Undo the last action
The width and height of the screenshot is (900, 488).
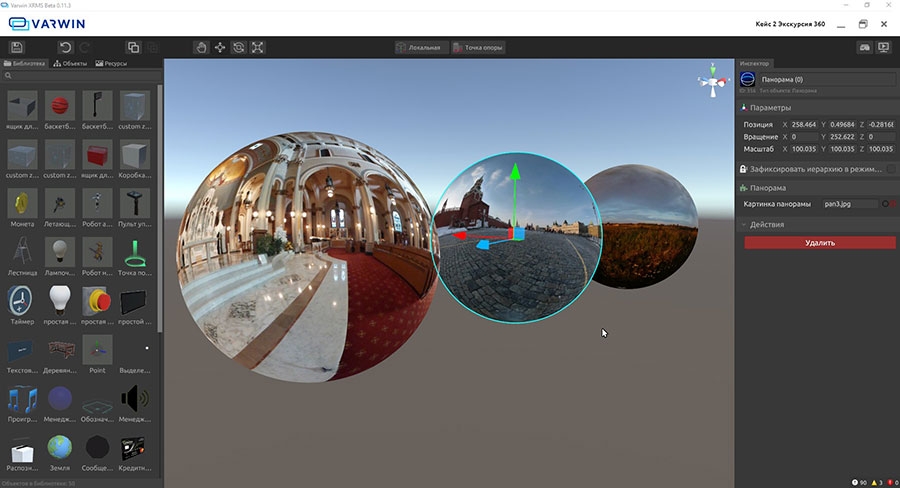coord(65,47)
